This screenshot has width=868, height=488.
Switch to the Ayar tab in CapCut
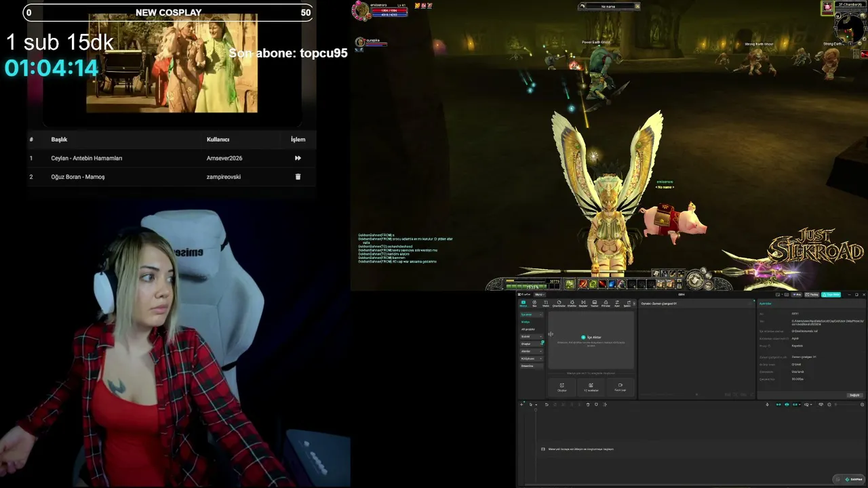tap(617, 304)
